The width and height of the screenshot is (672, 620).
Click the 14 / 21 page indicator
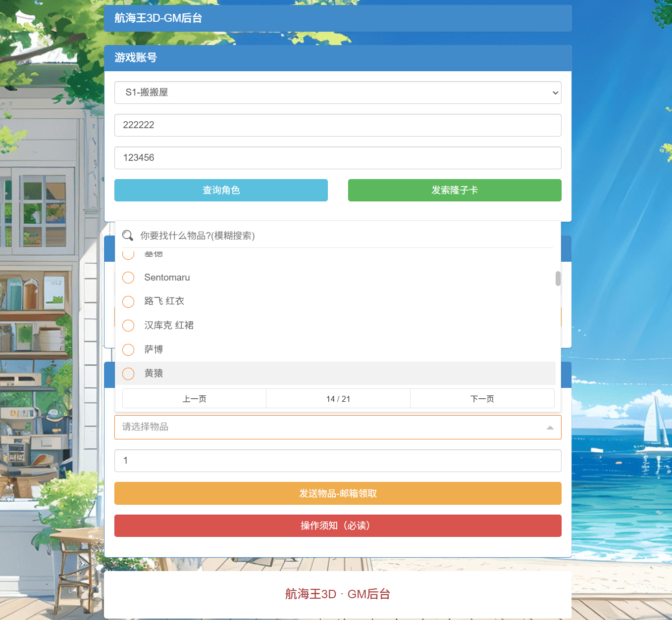coord(338,399)
